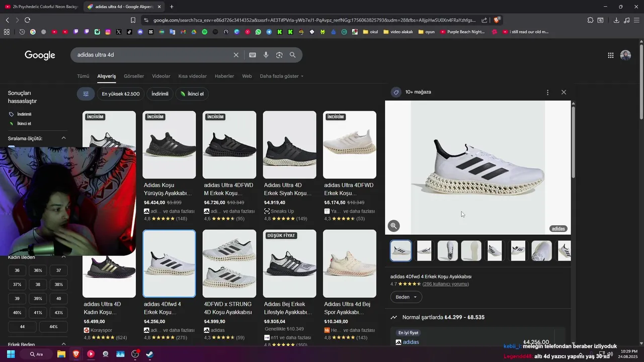Open the WhatsApp bookmark

tap(258, 32)
